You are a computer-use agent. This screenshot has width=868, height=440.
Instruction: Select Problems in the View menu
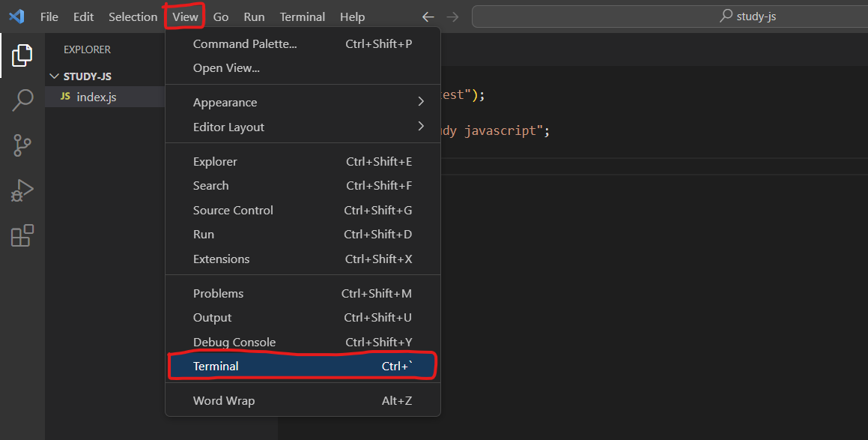pos(303,294)
